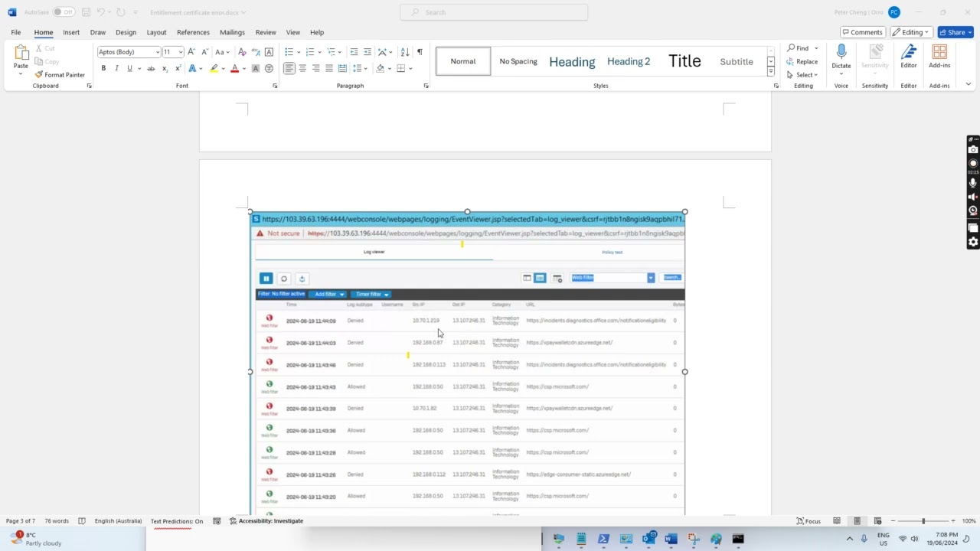Adjust the zoom slider handle
Image resolution: width=980 pixels, height=551 pixels.
pyautogui.click(x=923, y=521)
